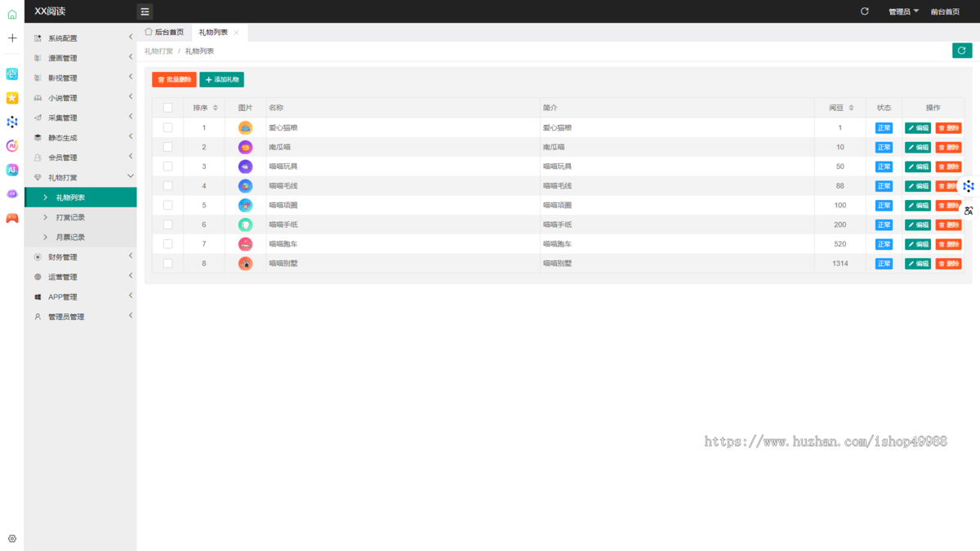Viewport: 980px width, 551px height.
Task: Select the checkbox for 喵喵玩具 row
Action: click(x=167, y=167)
